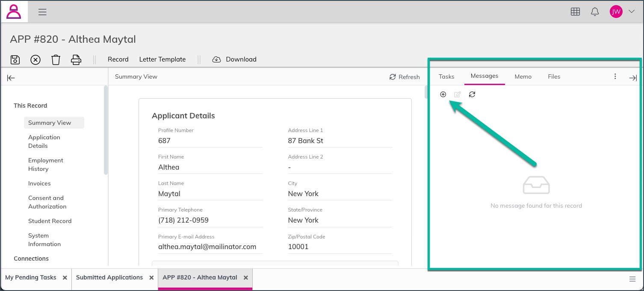
Task: Open Application Details in sidebar
Action: click(x=44, y=141)
